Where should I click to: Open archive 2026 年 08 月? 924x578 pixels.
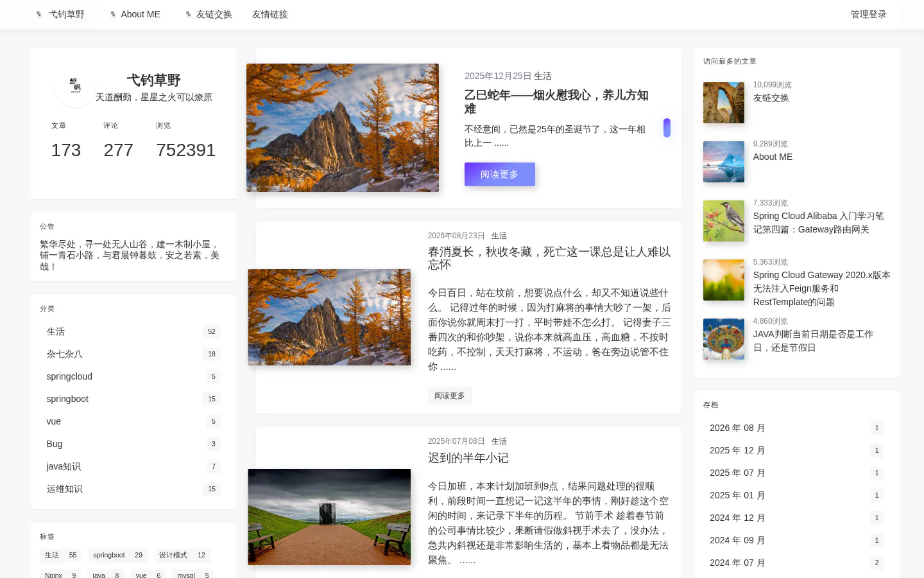(797, 428)
